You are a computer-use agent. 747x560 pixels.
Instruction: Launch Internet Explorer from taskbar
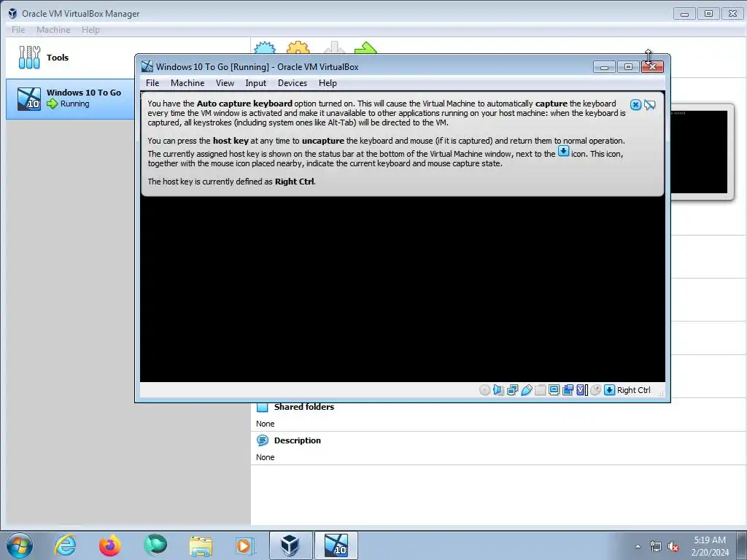click(65, 545)
